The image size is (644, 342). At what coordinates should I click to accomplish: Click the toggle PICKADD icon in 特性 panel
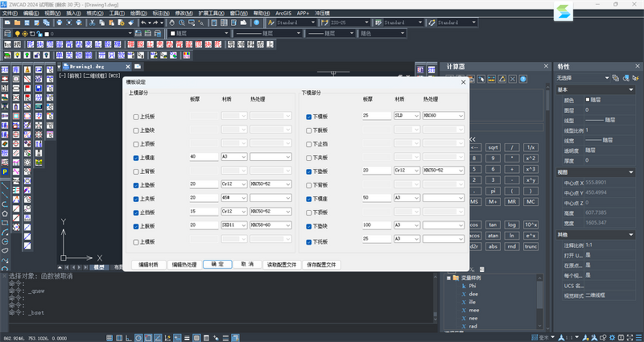(x=616, y=78)
